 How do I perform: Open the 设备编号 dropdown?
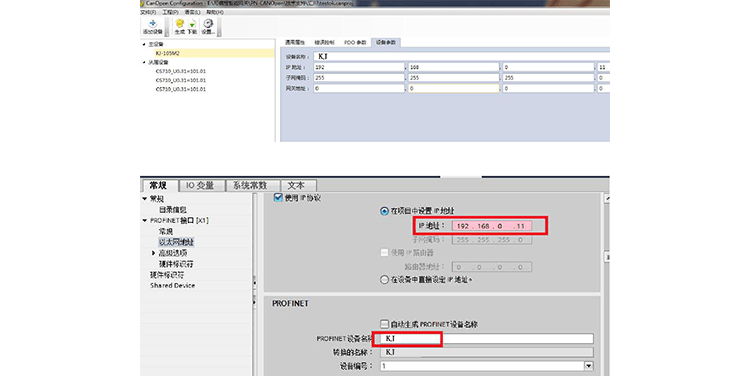[588, 365]
